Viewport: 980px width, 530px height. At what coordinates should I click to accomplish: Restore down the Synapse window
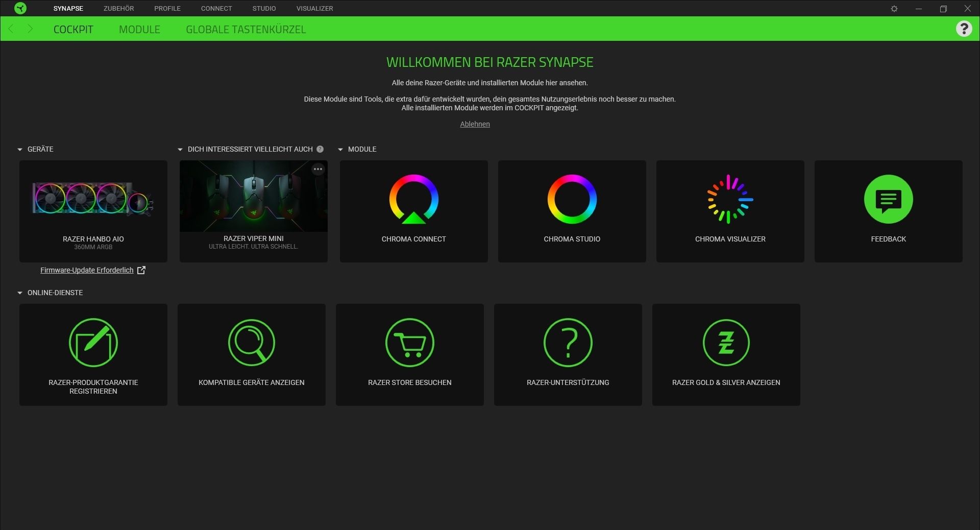click(x=943, y=9)
